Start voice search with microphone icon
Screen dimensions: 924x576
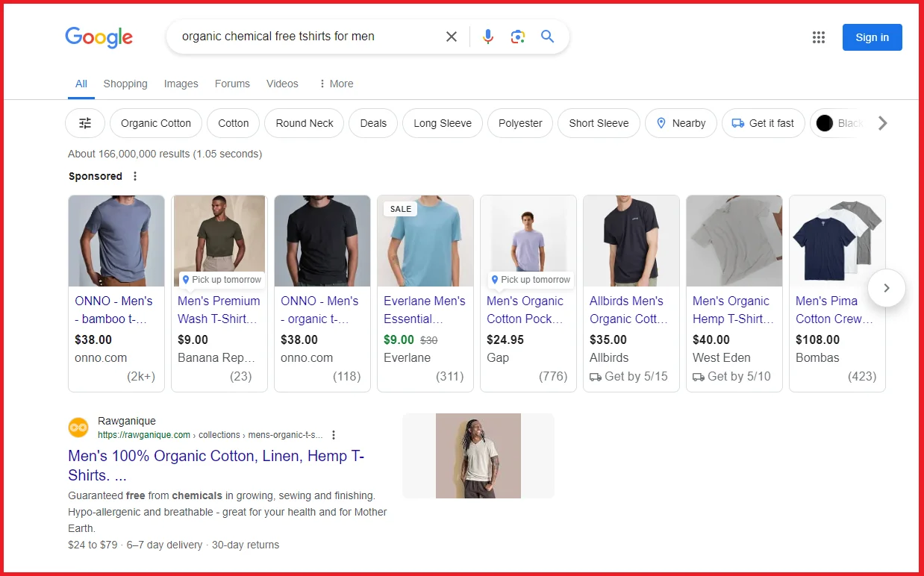click(x=488, y=37)
